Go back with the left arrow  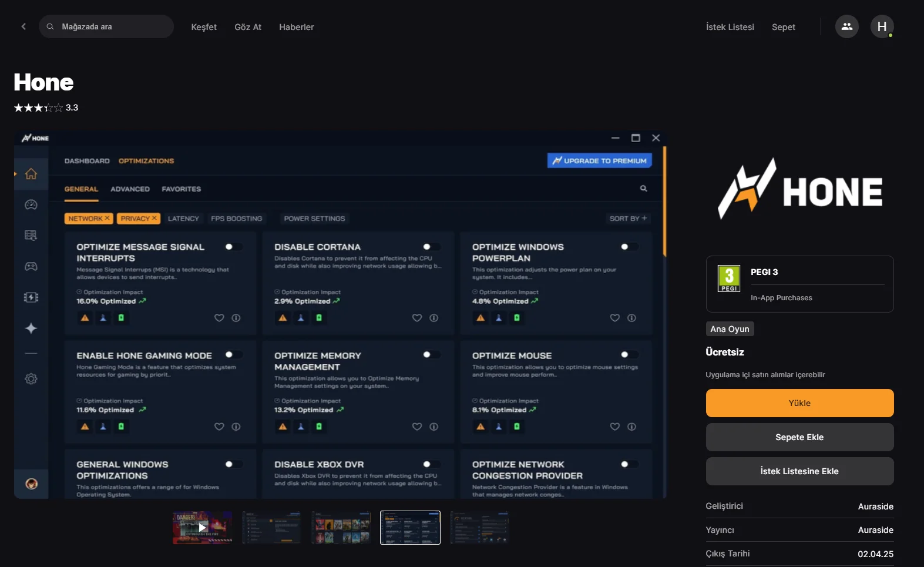[x=23, y=26]
